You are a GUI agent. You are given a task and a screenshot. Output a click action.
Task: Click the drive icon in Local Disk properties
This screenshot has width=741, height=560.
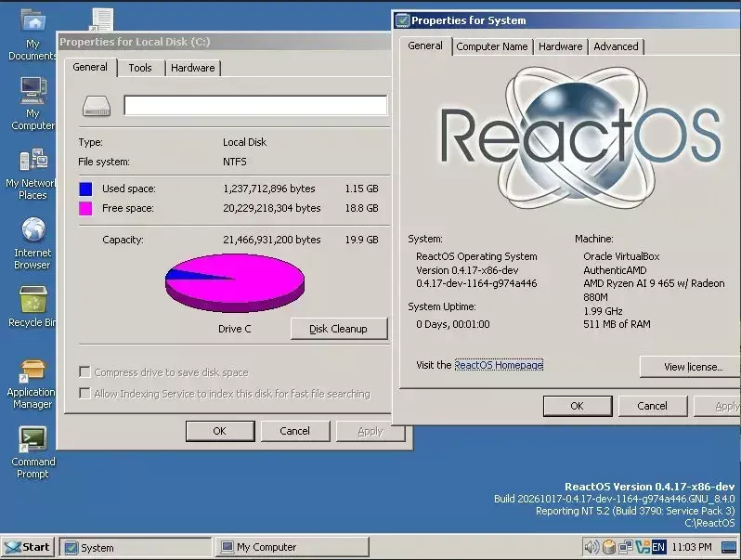tap(97, 105)
